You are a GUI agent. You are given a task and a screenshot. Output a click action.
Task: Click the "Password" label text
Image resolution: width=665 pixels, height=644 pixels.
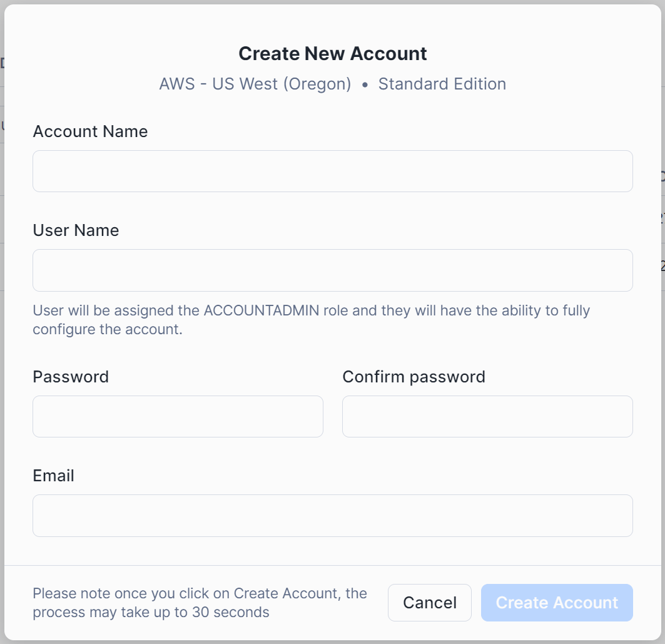[x=71, y=377]
